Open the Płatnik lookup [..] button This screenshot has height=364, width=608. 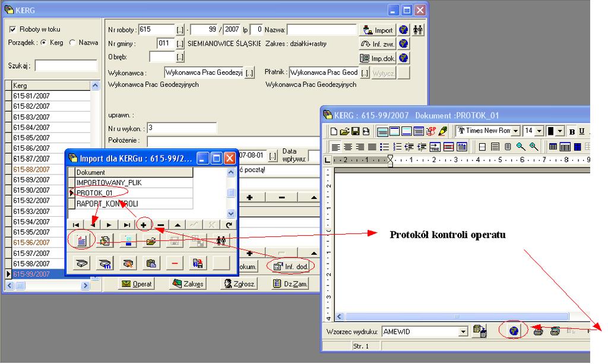click(365, 72)
